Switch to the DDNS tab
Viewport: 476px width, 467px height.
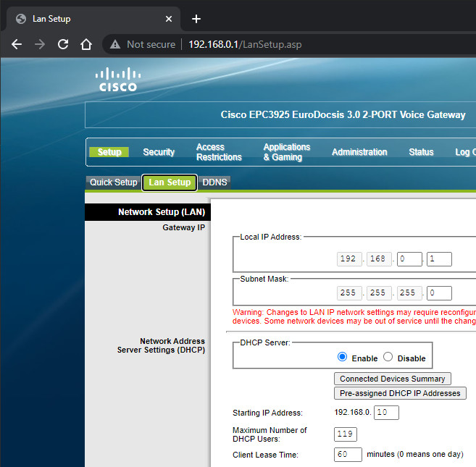pos(214,182)
